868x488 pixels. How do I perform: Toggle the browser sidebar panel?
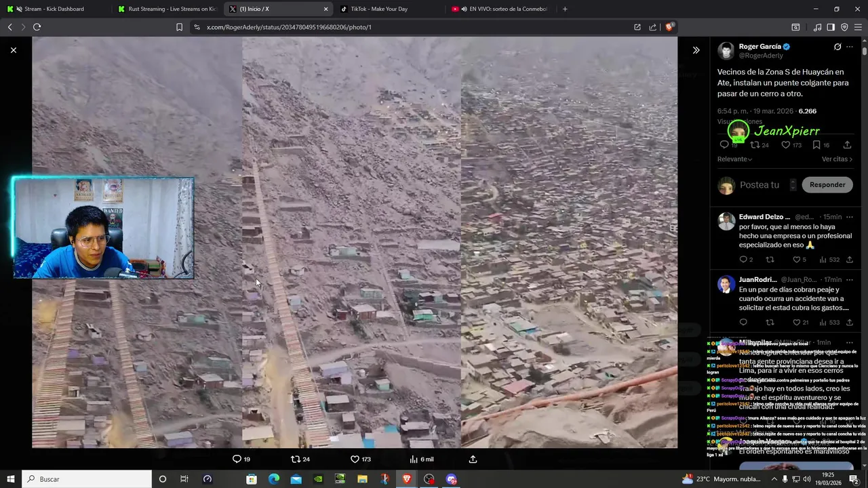click(831, 27)
